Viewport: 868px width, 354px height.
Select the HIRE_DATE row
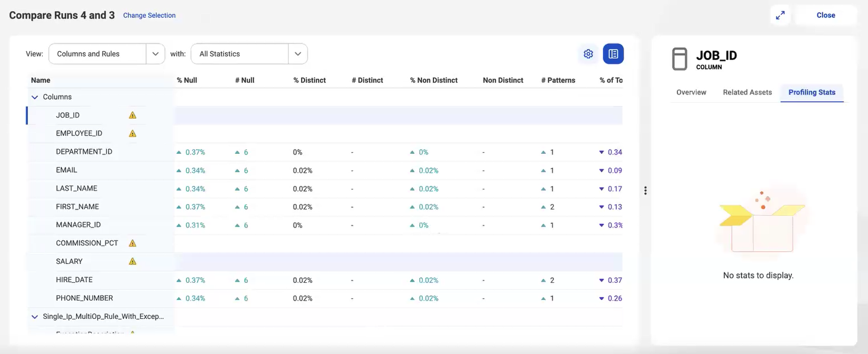click(325, 280)
